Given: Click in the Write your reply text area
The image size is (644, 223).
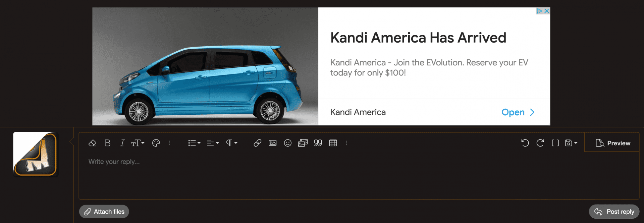Looking at the screenshot, I should click(359, 175).
